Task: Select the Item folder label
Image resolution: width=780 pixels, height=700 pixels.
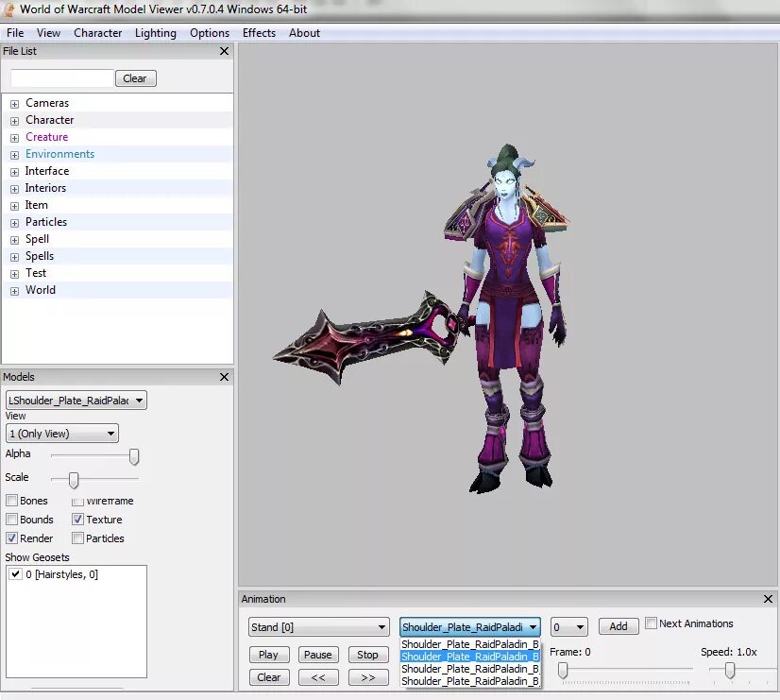Action: click(36, 204)
